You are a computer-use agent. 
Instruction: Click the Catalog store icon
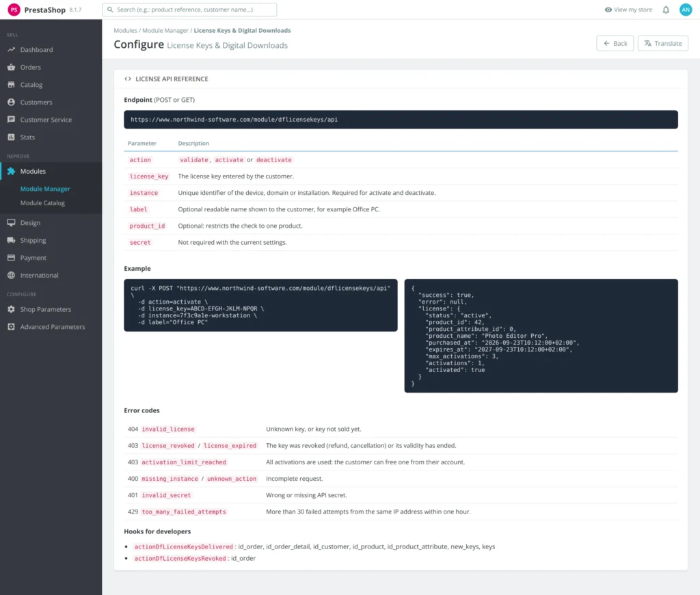coord(11,84)
